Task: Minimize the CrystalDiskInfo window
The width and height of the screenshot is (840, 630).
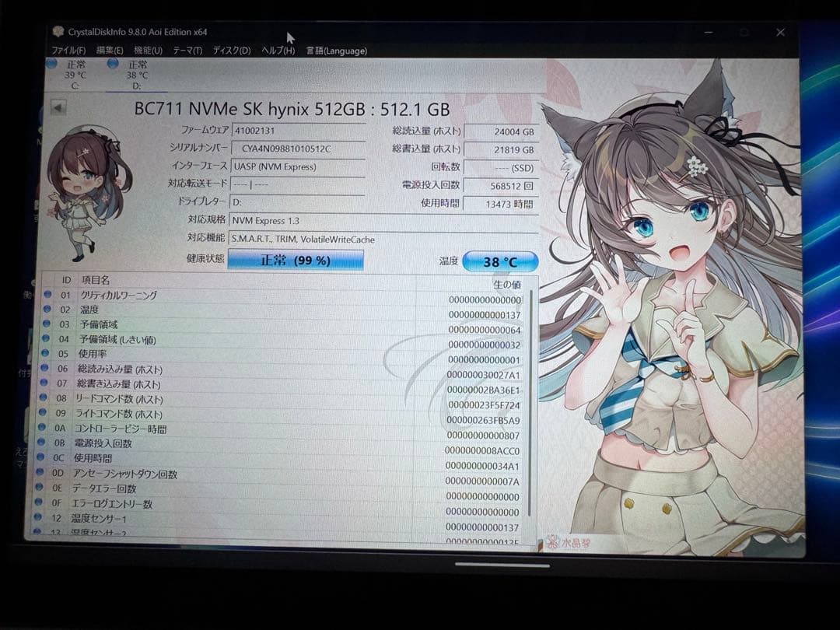Action: 709,32
